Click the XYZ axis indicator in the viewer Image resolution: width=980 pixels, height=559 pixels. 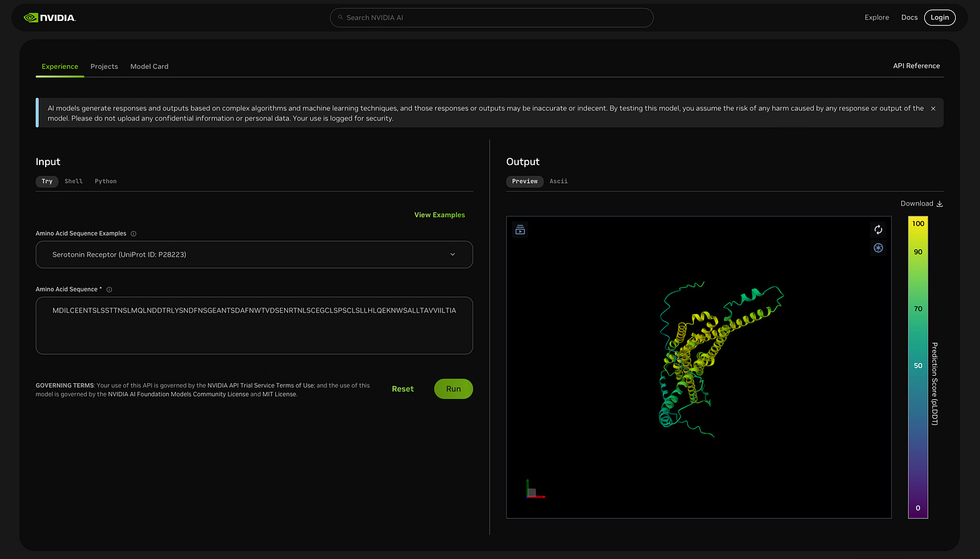point(534,490)
